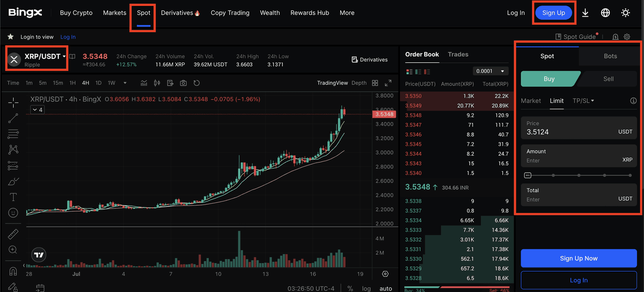Open chart indicators icon
This screenshot has width=644, height=292.
click(144, 83)
